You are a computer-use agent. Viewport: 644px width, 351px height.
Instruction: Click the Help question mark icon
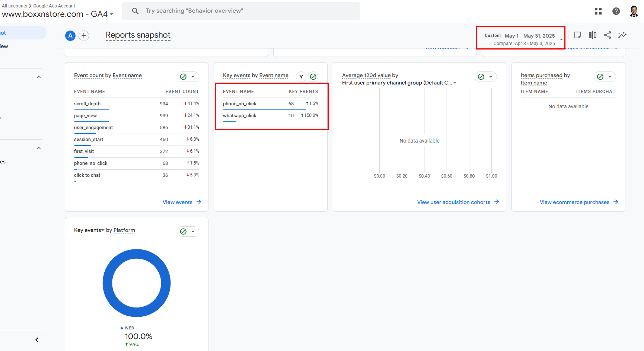(x=616, y=11)
